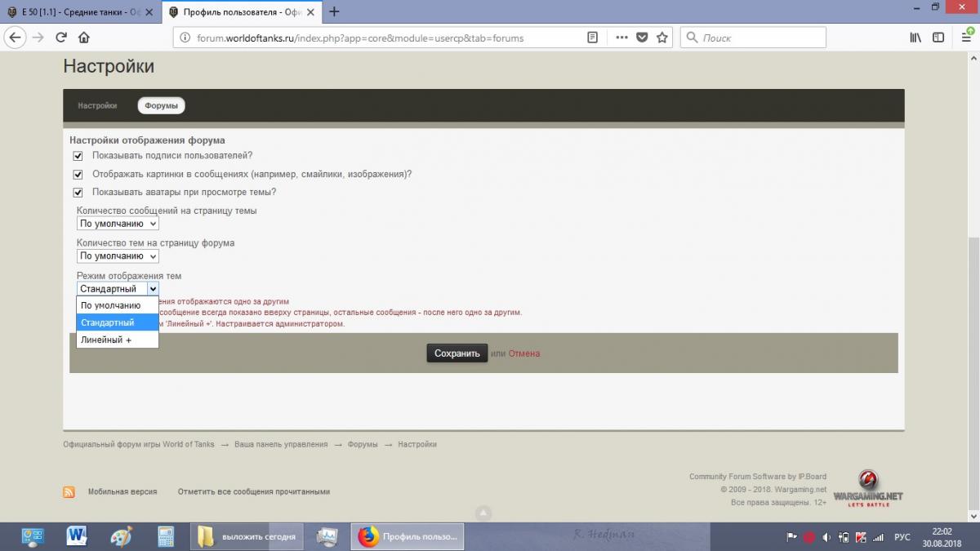Save page to Pocket icon
Viewport: 980px width, 551px height.
coord(642,38)
